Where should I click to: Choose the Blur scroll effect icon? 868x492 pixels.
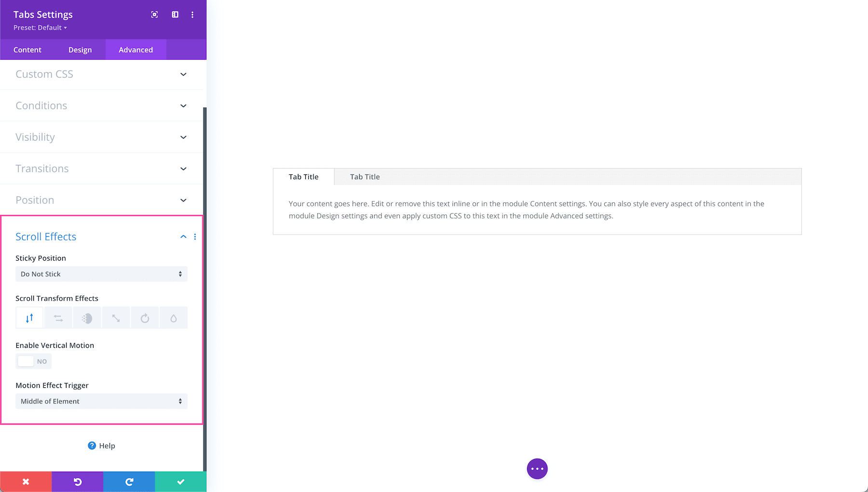point(173,318)
